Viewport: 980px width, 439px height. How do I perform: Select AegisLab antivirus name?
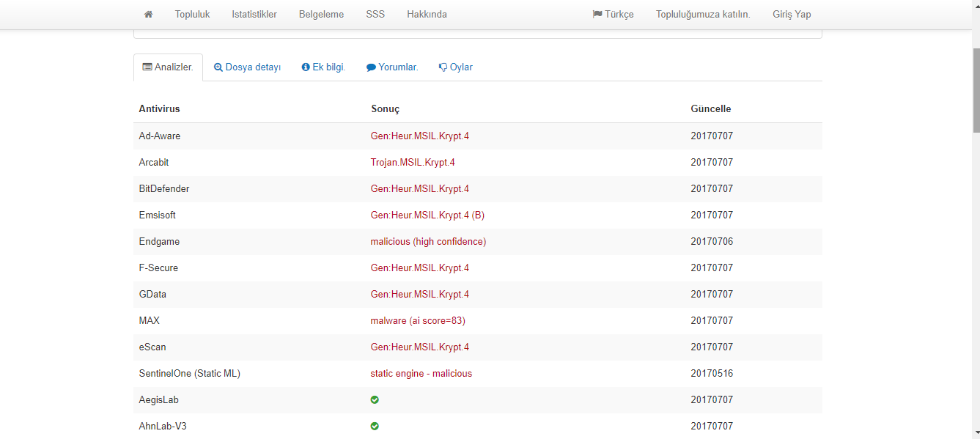coord(158,400)
